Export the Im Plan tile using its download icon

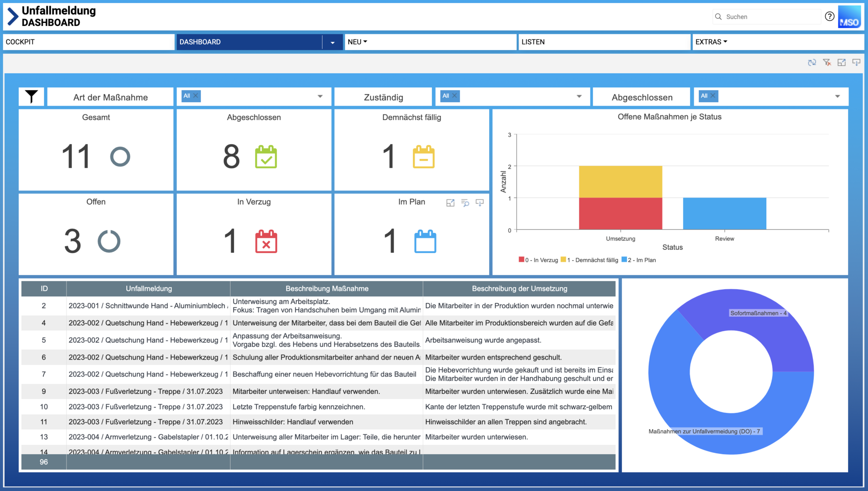click(479, 204)
